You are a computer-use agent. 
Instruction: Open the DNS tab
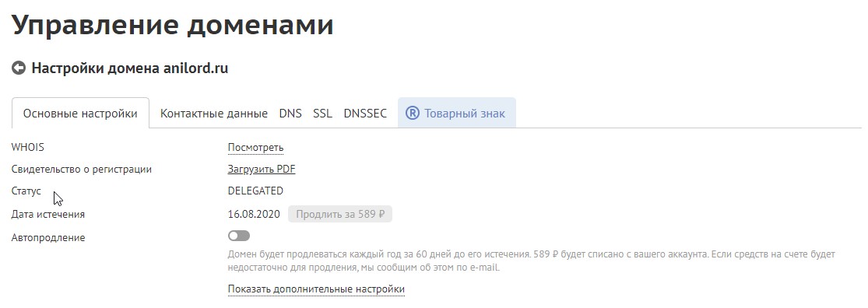coord(290,114)
